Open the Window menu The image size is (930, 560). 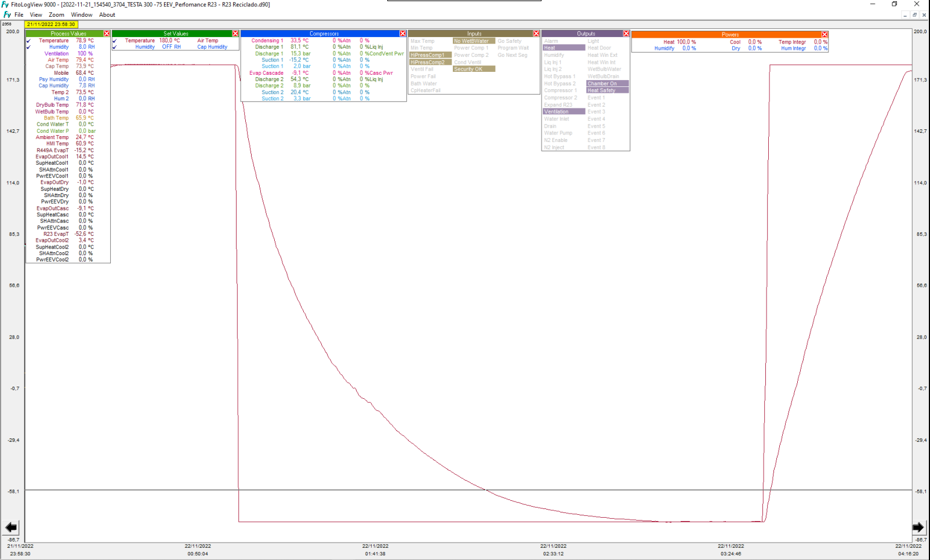(x=82, y=15)
